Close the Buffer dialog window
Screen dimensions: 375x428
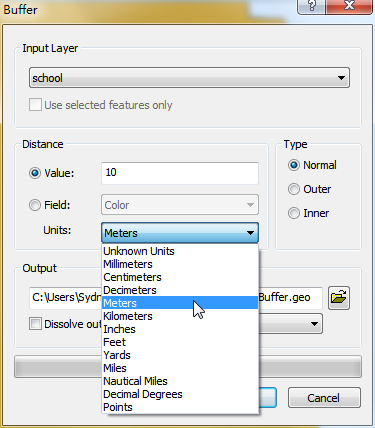[349, 6]
